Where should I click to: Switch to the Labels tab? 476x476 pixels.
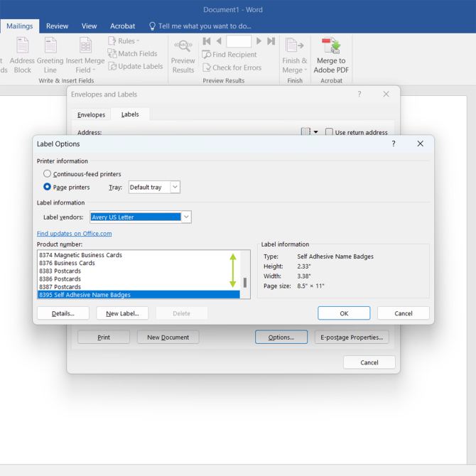(x=130, y=114)
